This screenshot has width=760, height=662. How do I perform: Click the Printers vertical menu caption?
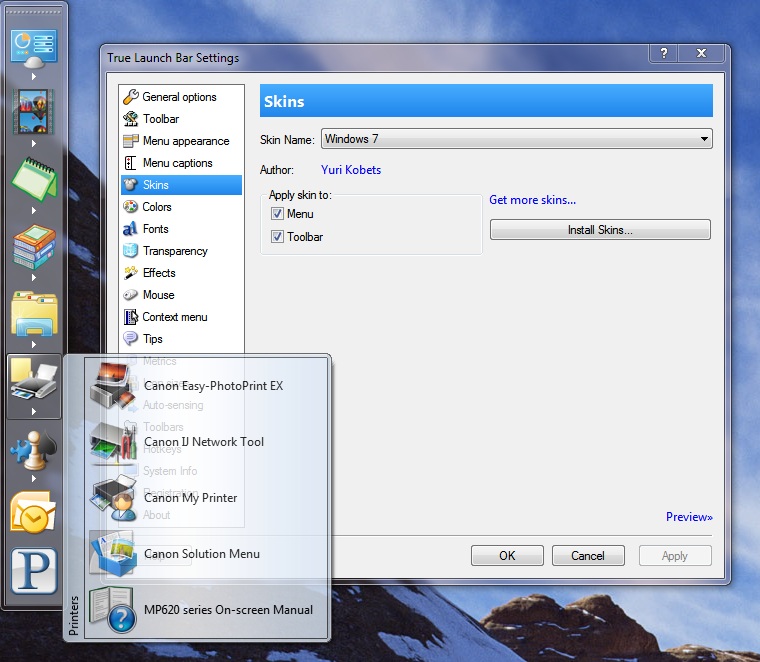pyautogui.click(x=74, y=615)
